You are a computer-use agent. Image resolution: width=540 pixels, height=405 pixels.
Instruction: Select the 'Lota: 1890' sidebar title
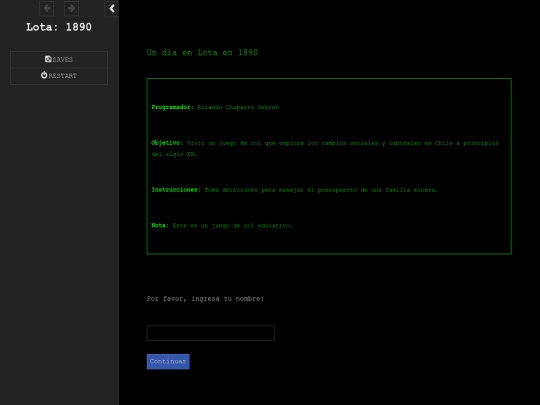click(59, 27)
